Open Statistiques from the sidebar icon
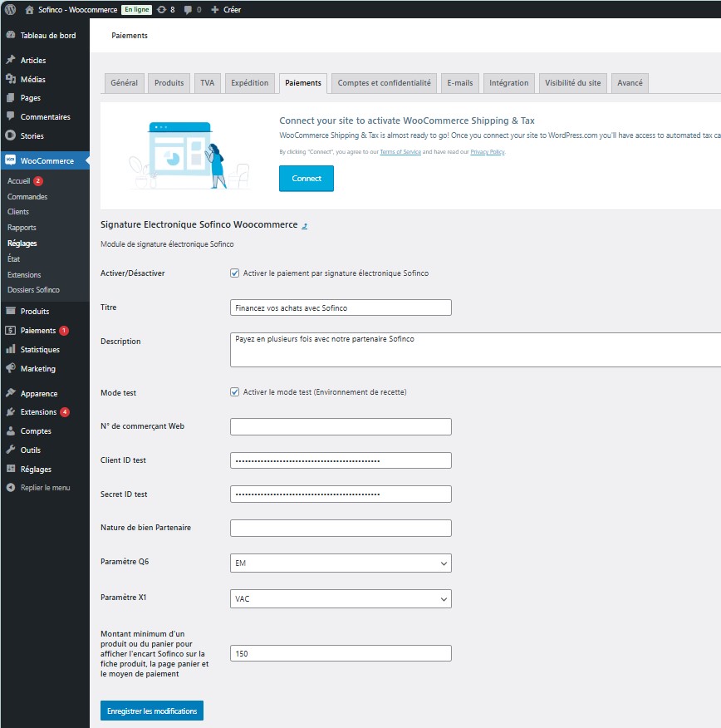The width and height of the screenshot is (721, 728). 11,349
